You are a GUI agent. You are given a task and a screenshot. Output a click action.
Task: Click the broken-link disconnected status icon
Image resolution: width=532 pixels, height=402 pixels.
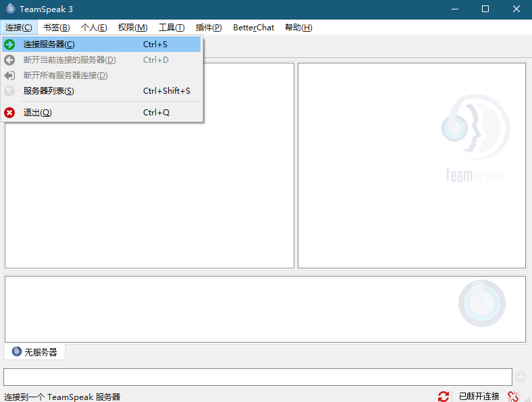pyautogui.click(x=513, y=396)
